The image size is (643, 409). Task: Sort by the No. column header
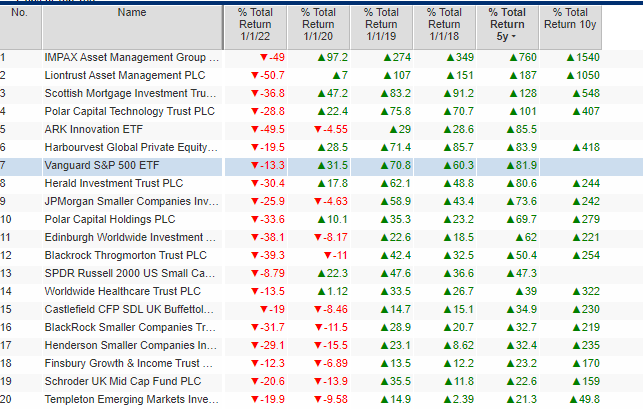20,27
